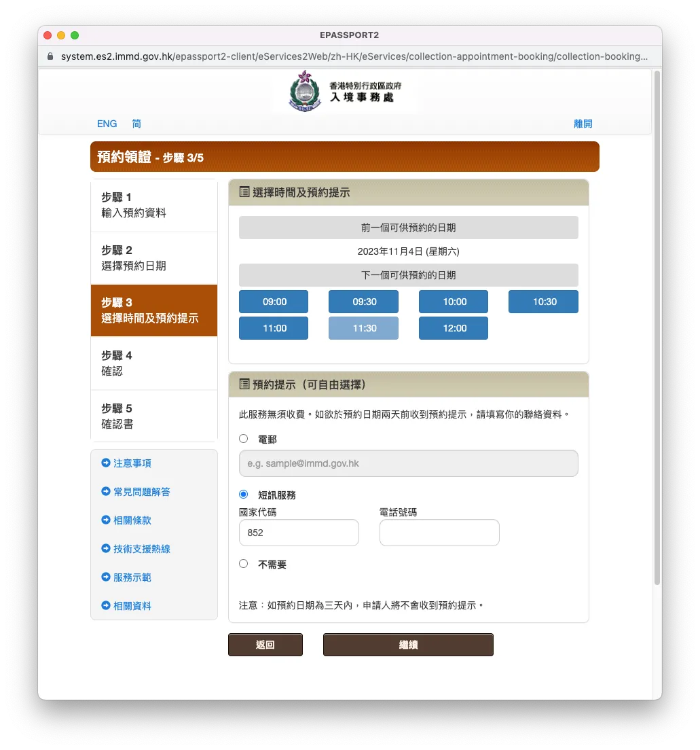The image size is (700, 750).
Task: Open 相關條款 link
Action: pyautogui.click(x=132, y=520)
